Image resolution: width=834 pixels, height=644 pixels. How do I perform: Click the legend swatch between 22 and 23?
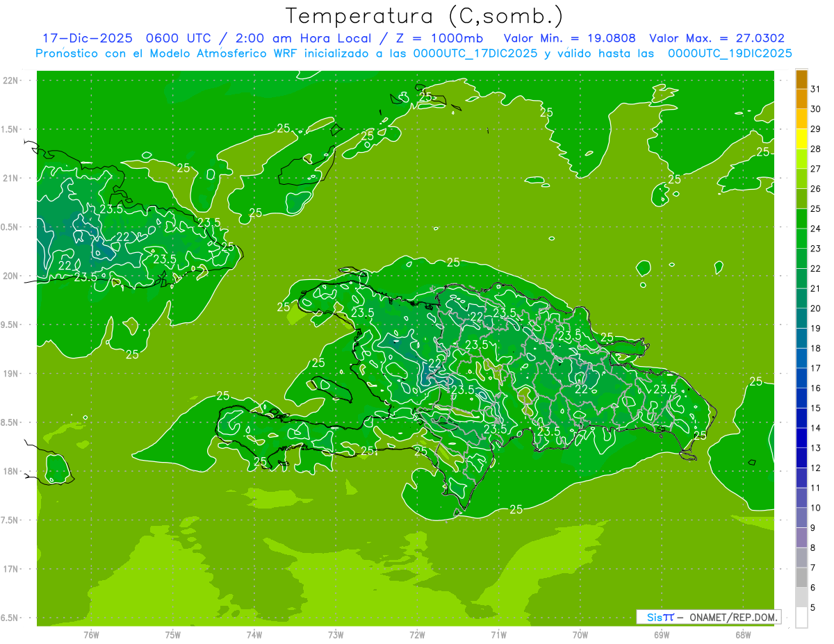801,258
